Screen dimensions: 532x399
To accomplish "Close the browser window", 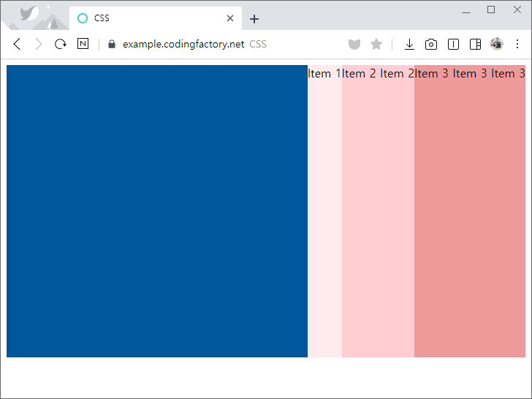I will pos(517,9).
